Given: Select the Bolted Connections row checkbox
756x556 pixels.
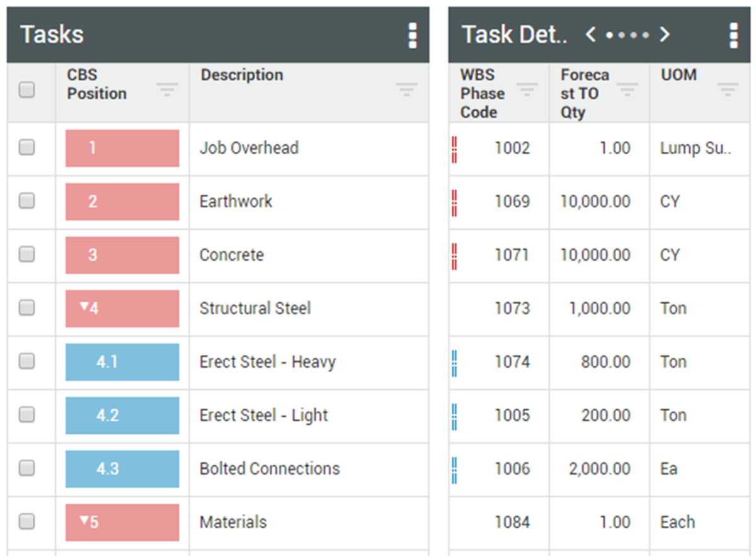Looking at the screenshot, I should (26, 468).
